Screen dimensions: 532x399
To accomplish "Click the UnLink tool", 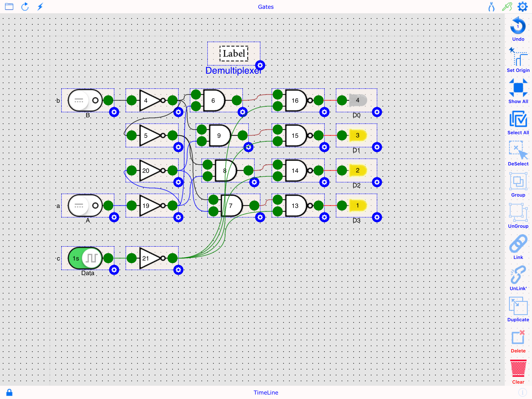I will point(518,278).
